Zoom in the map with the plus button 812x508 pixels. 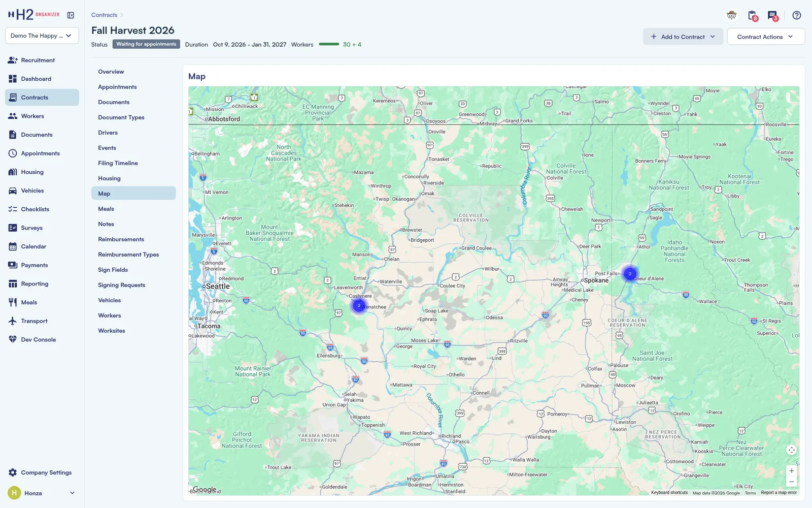791,471
